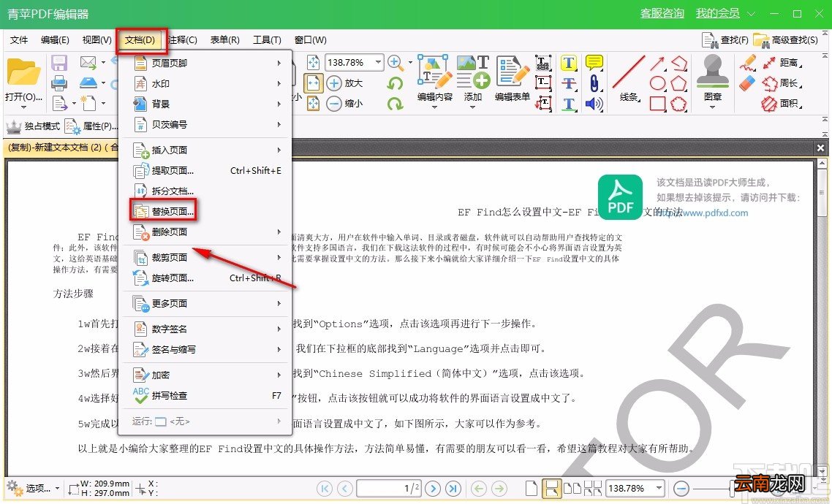Choose 替换页面 from document menu
Image resolution: width=832 pixels, height=504 pixels.
pyautogui.click(x=164, y=211)
